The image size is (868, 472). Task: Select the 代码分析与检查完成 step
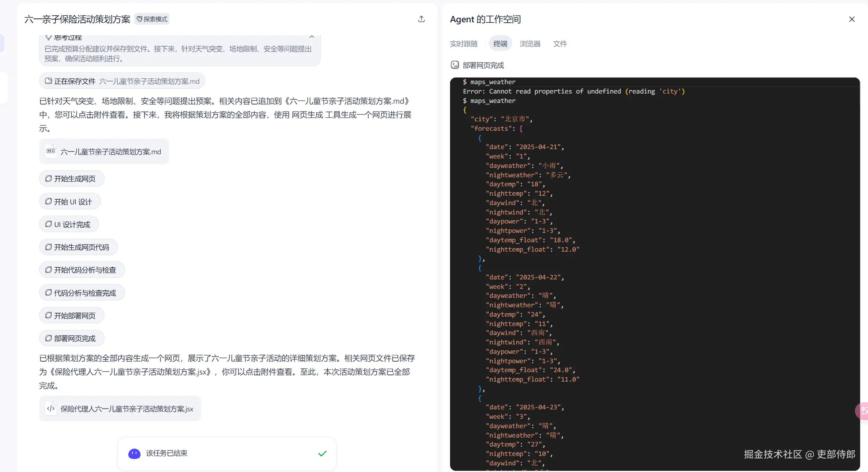82,293
